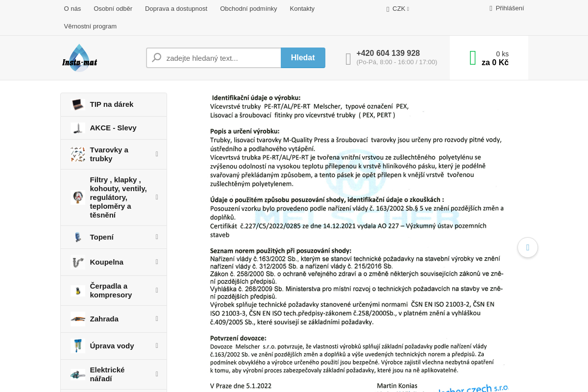The width and height of the screenshot is (588, 392).
Task: Expand the Čerpadla a kompresory submenu
Action: (157, 291)
